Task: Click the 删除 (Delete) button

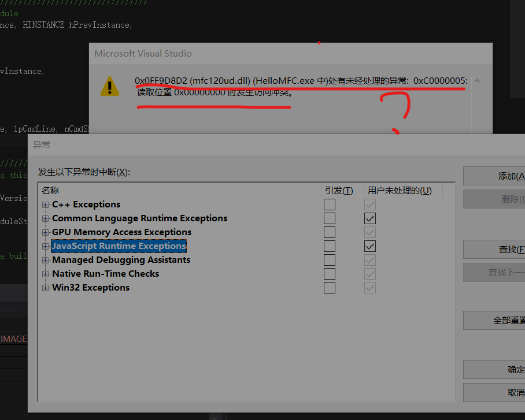Action: click(494, 199)
